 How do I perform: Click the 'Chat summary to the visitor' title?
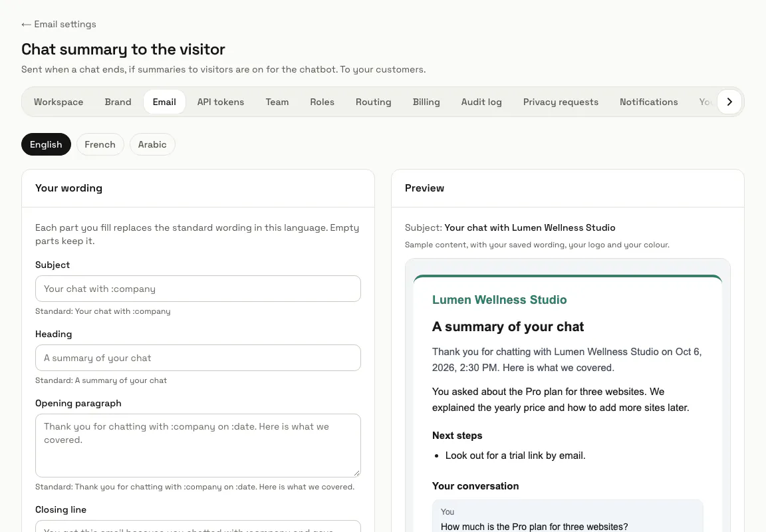click(123, 49)
